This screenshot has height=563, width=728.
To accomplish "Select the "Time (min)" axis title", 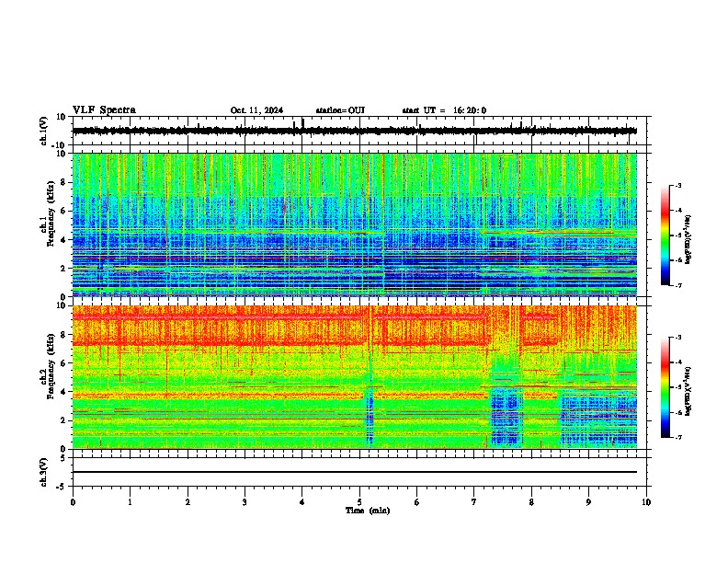I will click(x=368, y=511).
